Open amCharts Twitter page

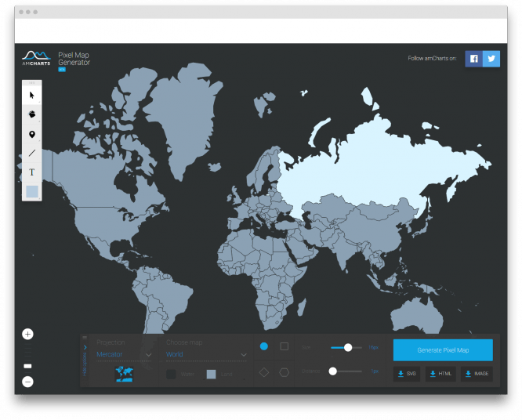[491, 59]
